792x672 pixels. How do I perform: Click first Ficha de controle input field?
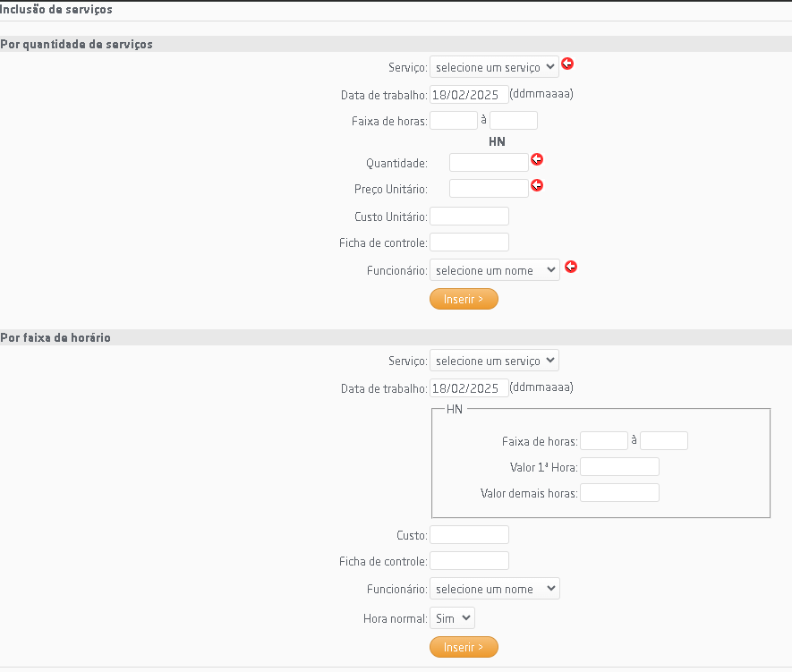point(469,242)
